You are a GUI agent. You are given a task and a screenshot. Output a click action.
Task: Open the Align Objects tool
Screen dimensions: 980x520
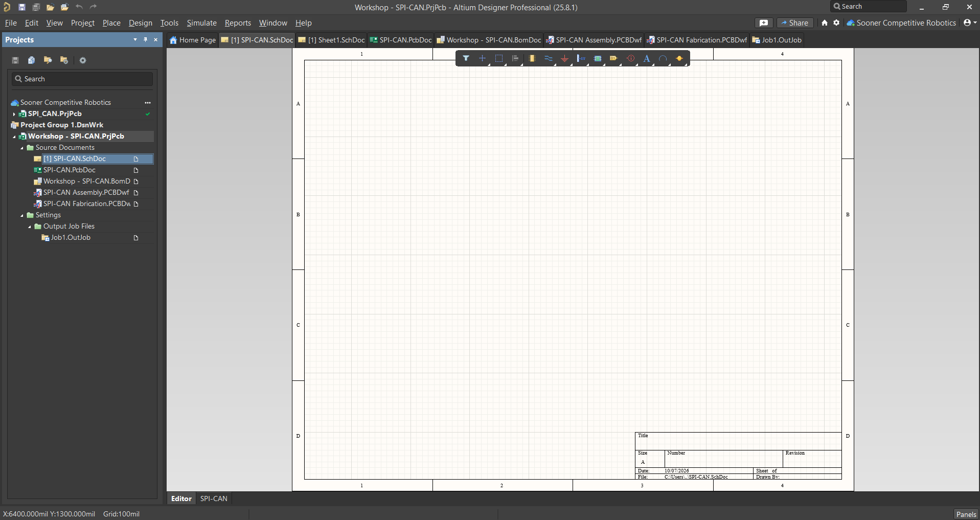(x=515, y=58)
